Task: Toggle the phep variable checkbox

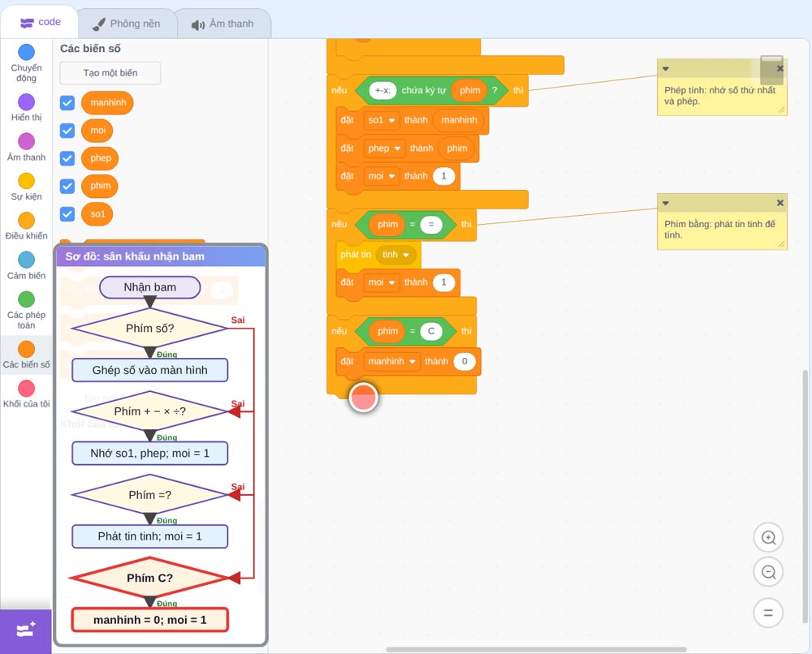Action: point(67,158)
